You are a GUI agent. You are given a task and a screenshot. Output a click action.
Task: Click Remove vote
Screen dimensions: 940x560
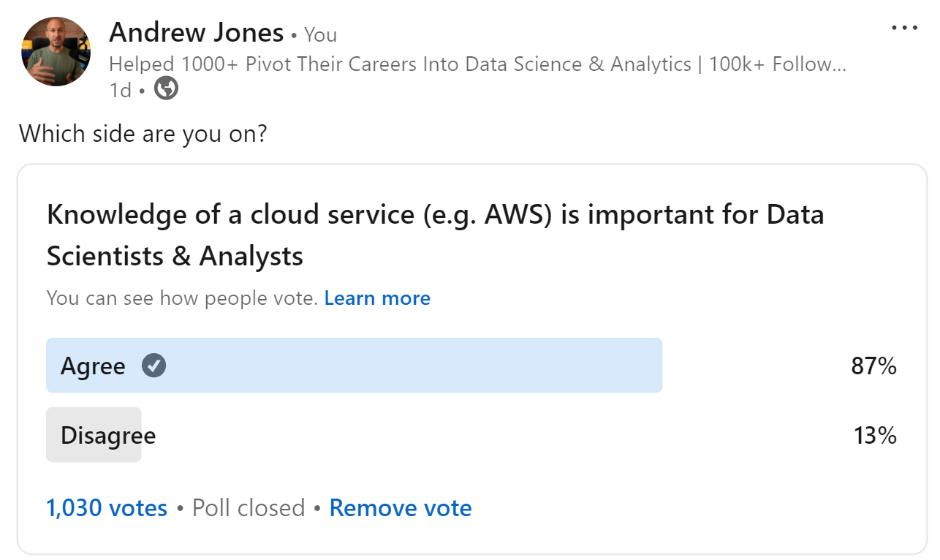[401, 508]
